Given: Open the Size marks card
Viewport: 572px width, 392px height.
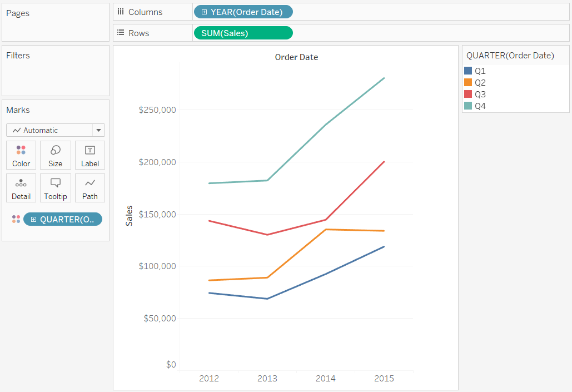Looking at the screenshot, I should click(56, 155).
